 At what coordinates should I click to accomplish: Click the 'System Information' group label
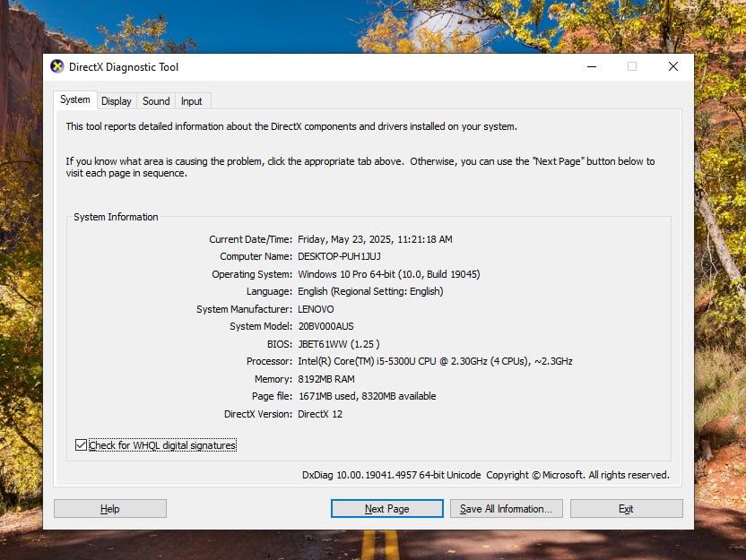tap(116, 217)
